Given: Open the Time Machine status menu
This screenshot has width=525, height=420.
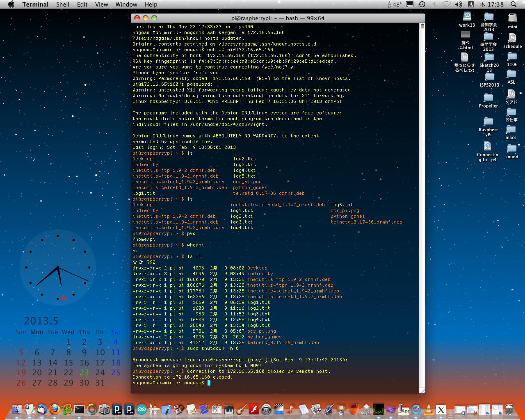Looking at the screenshot, I should coord(422,5).
